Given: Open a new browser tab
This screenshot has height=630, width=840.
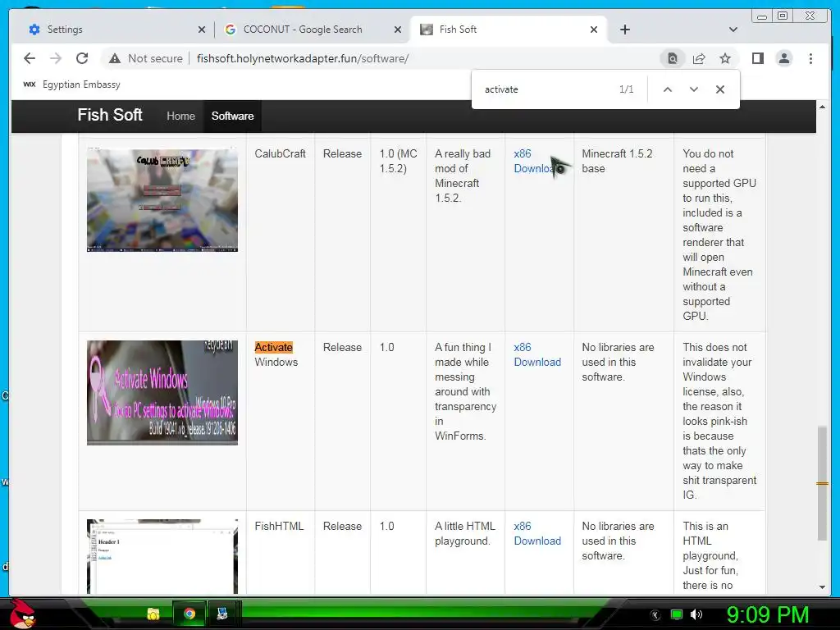Looking at the screenshot, I should click(x=624, y=30).
